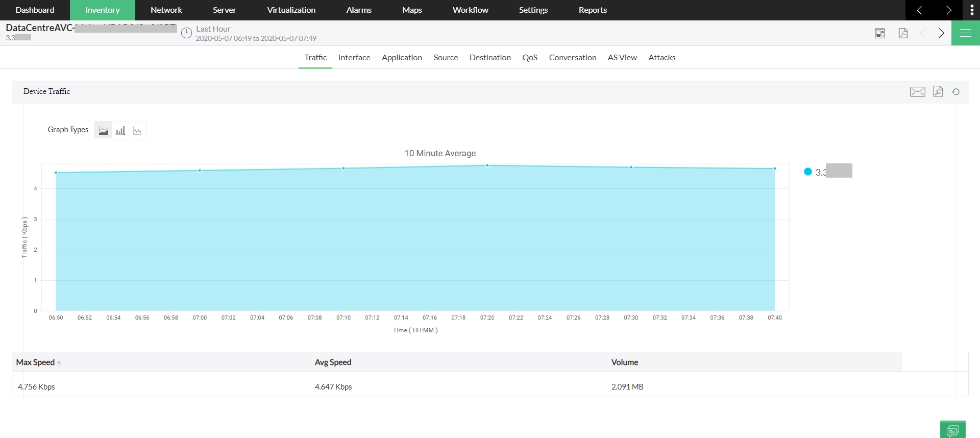Image resolution: width=980 pixels, height=438 pixels.
Task: Open the Alarms menu
Action: point(359,10)
